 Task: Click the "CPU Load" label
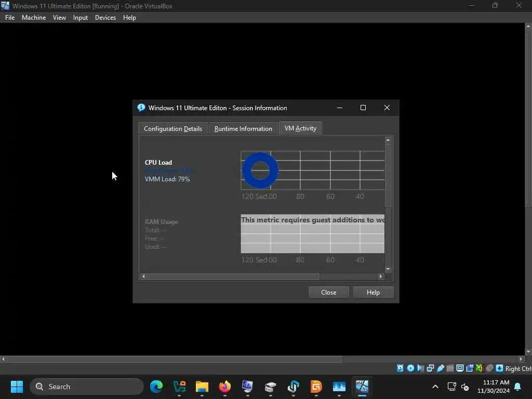(158, 163)
